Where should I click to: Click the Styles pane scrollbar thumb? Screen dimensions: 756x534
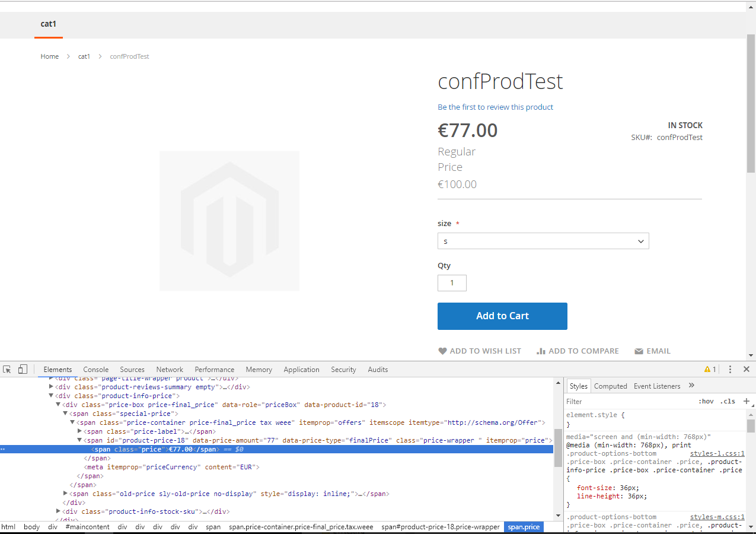(751, 426)
